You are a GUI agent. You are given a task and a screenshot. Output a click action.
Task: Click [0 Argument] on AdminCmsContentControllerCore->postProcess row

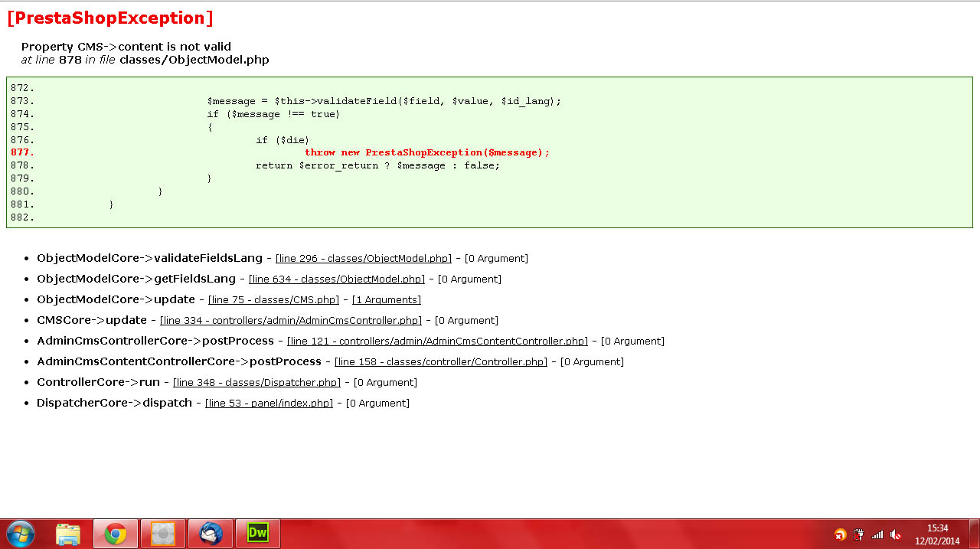coord(592,362)
